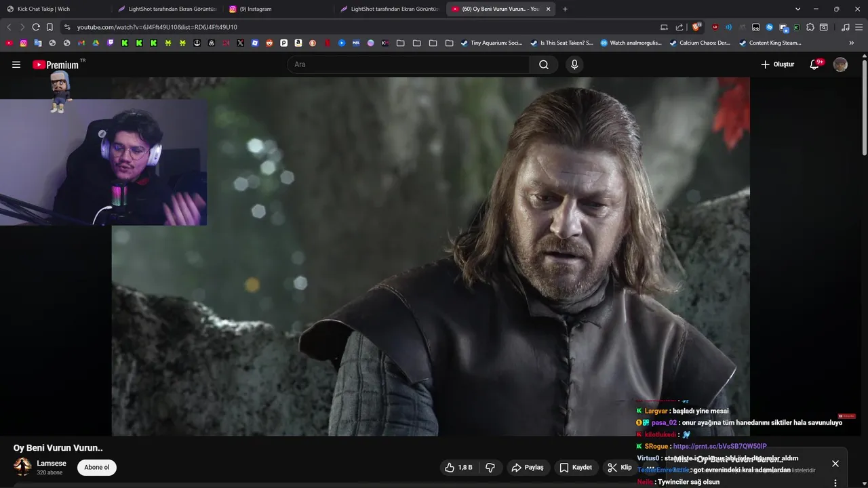This screenshot has width=868, height=488.
Task: Open the YouTube bookmark icon
Action: point(9,43)
